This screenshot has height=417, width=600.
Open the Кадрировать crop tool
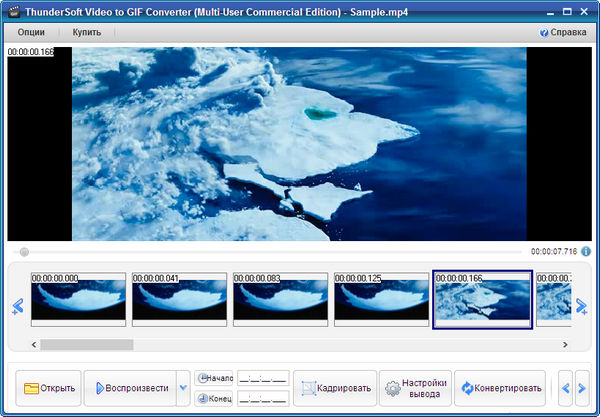(x=337, y=388)
